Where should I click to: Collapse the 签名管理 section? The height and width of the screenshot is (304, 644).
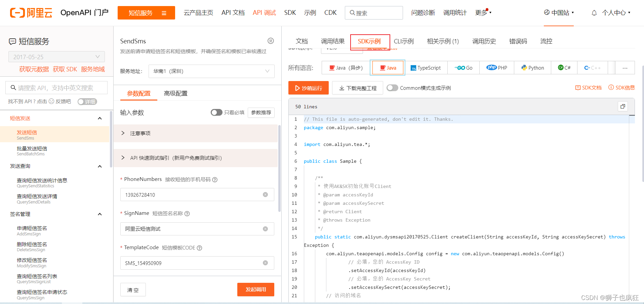[x=99, y=214]
